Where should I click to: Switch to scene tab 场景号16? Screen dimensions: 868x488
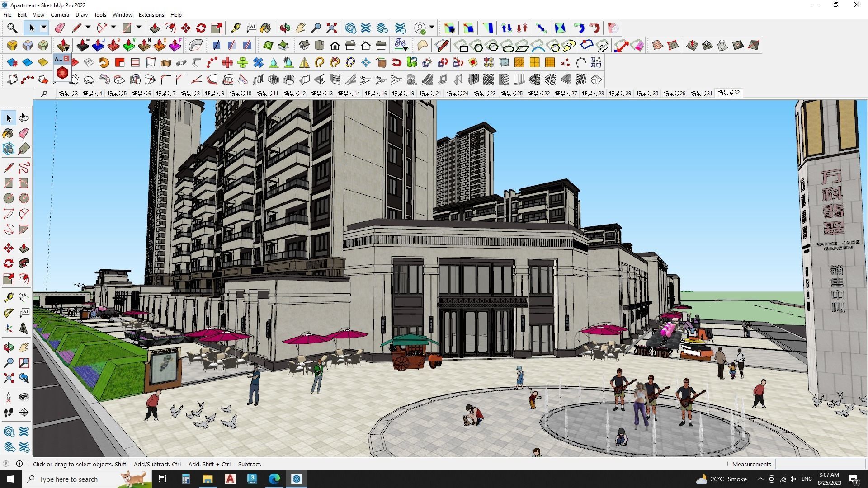(376, 93)
